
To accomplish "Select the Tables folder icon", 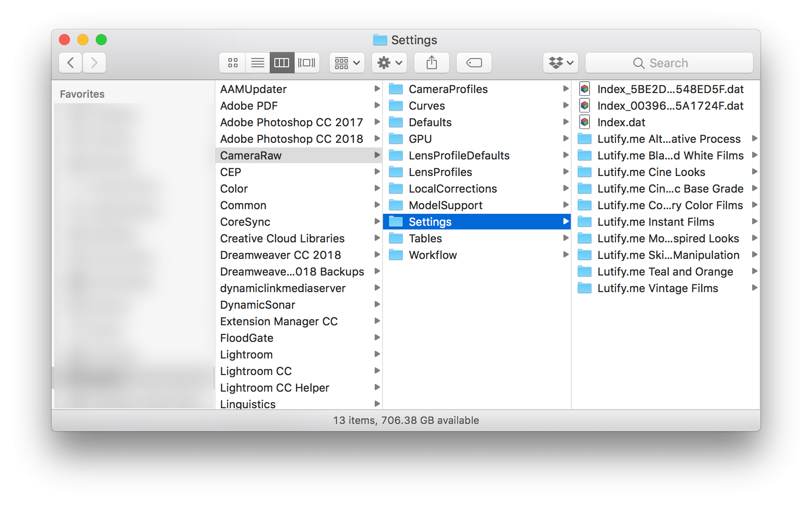I will click(396, 238).
